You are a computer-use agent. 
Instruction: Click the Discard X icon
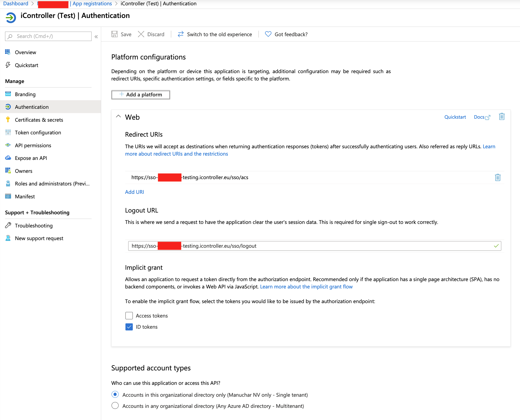(x=141, y=34)
